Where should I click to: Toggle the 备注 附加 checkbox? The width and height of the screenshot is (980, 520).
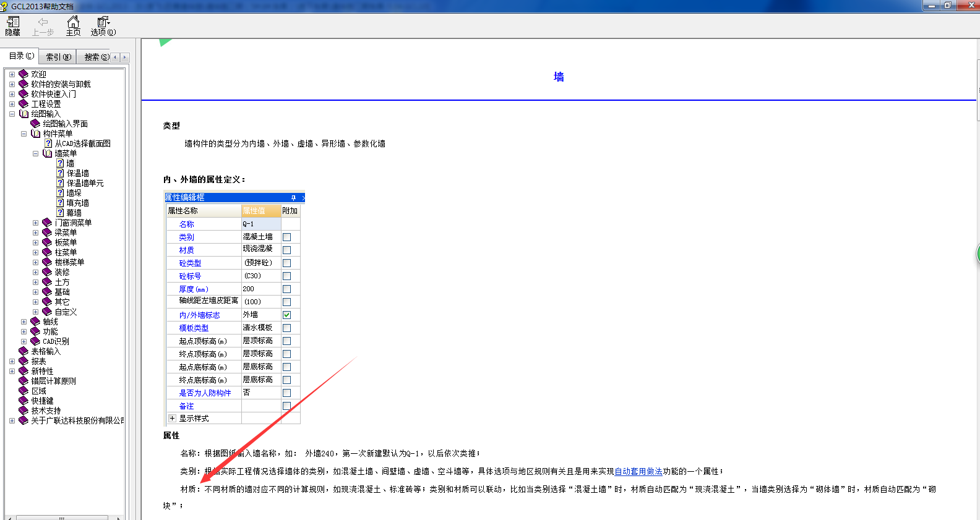(x=286, y=406)
